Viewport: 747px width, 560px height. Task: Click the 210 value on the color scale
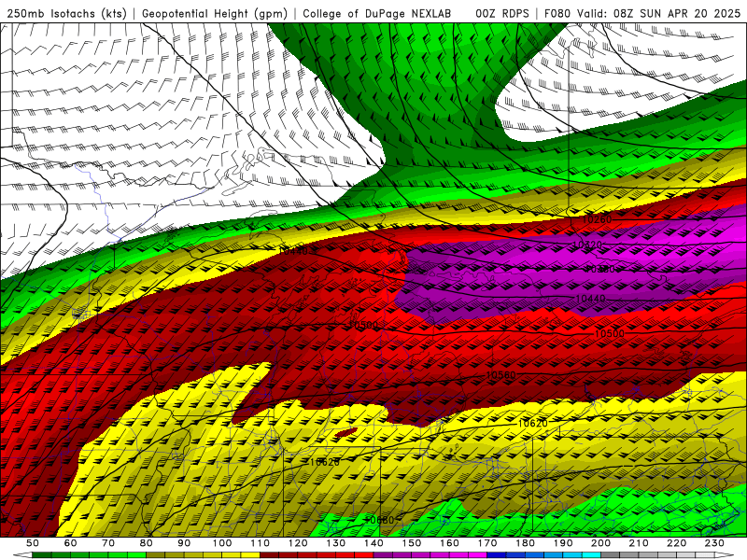639,543
